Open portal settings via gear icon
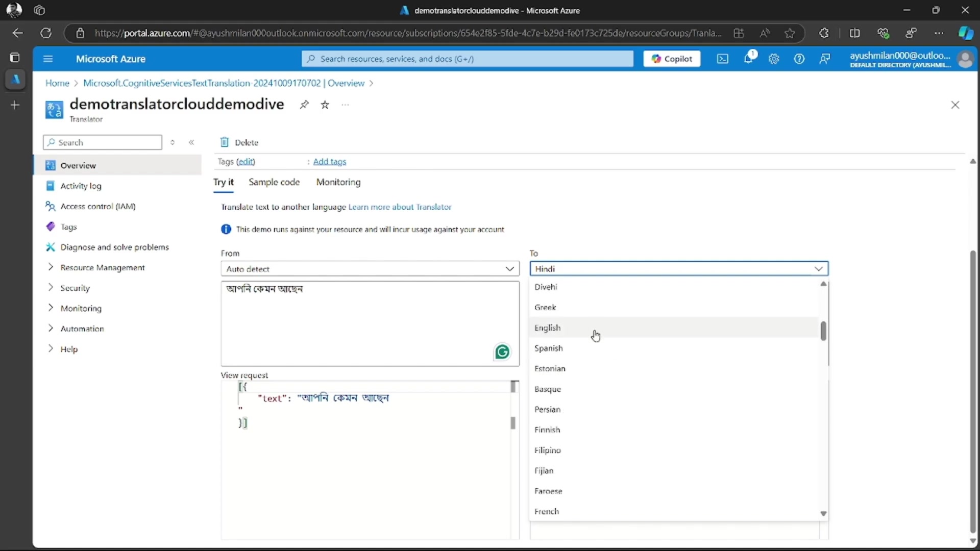The image size is (980, 551). (774, 59)
